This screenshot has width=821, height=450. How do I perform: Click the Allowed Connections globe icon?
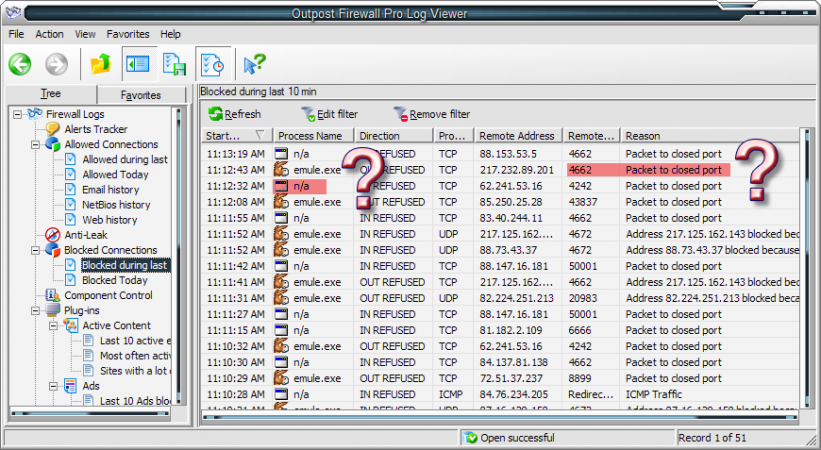click(52, 144)
